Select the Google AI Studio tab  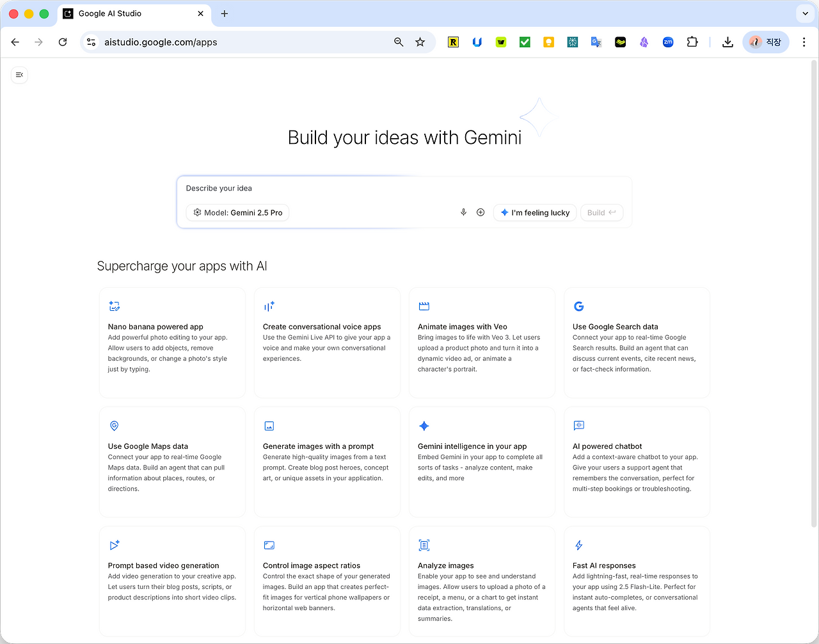(x=134, y=13)
